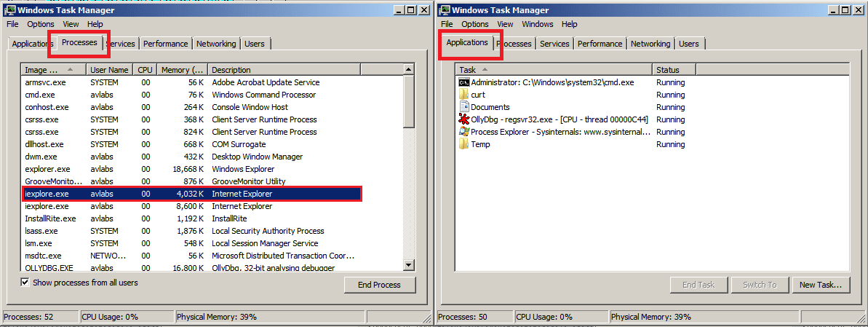Viewport: 868px width, 327px height.
Task: Open Networking tab in left window
Action: 216,44
